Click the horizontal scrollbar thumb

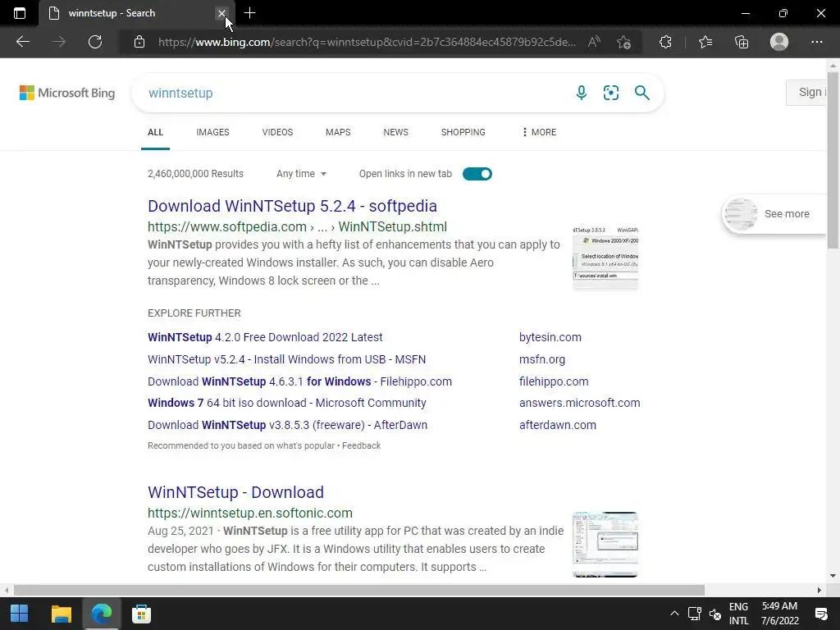click(359, 591)
